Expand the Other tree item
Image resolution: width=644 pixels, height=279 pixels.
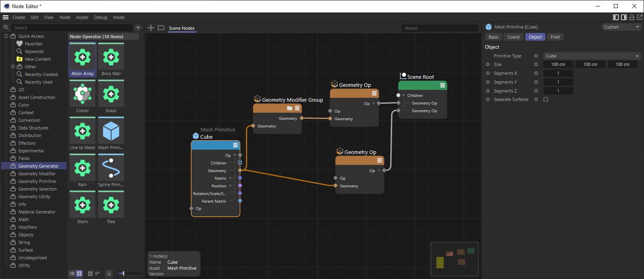click(12, 67)
